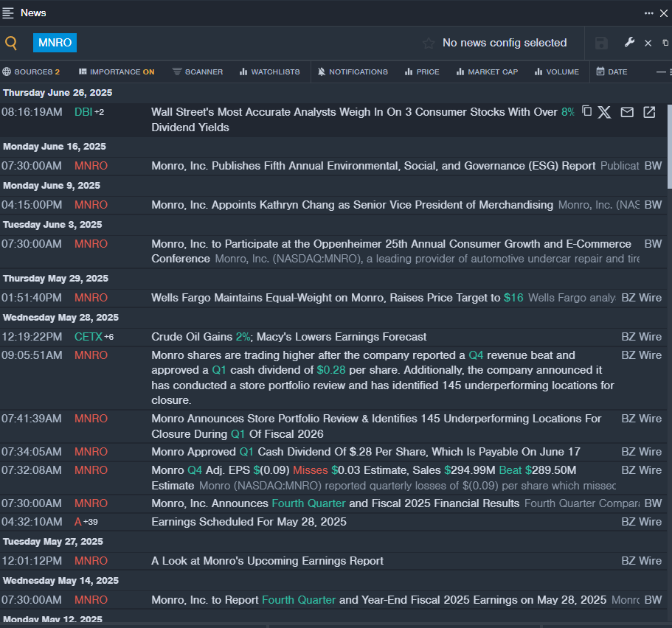The width and height of the screenshot is (672, 628).
Task: Click BZ Wire source on Crude Oil row
Action: tap(642, 337)
